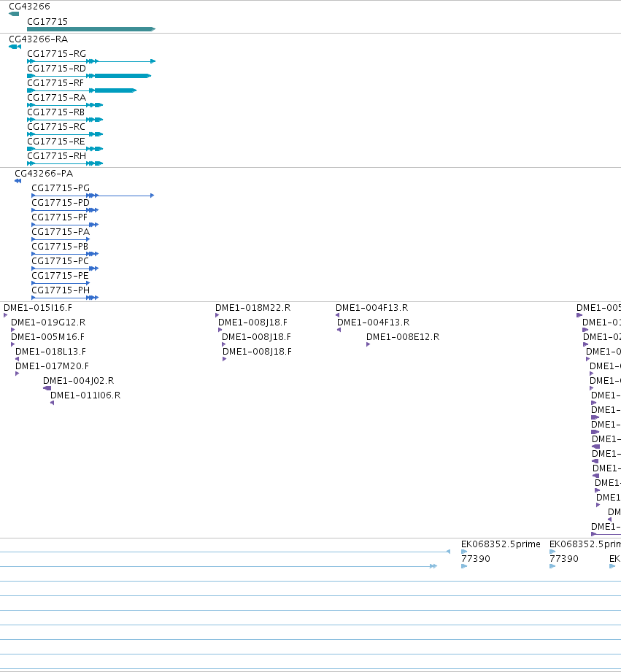Open the CG17715-RF transcript label
Image resolution: width=621 pixels, height=672 pixels.
point(55,82)
